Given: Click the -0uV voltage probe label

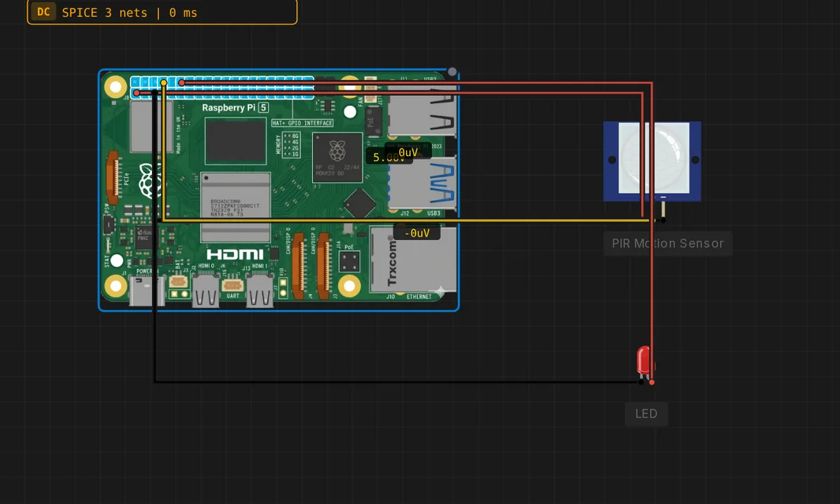Looking at the screenshot, I should point(417,233).
